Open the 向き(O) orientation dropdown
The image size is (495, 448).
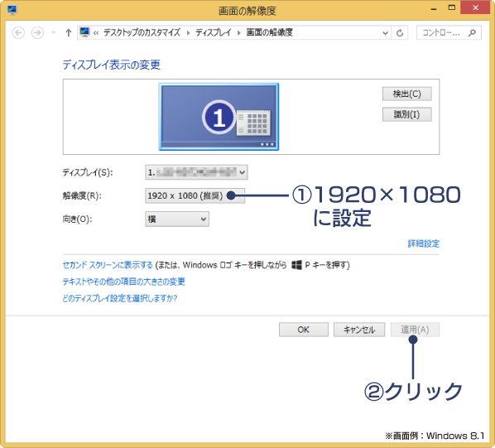pos(177,219)
